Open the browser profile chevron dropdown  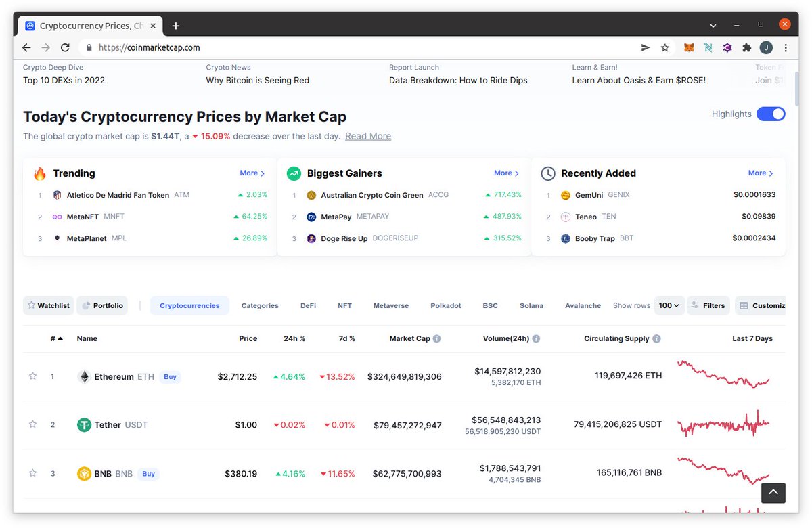tap(713, 24)
